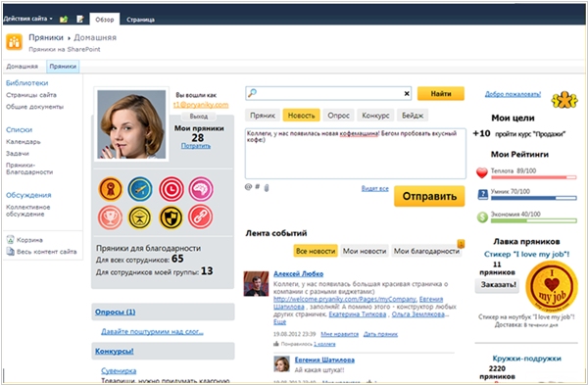Image resolution: width=588 pixels, height=385 pixels.
Task: Select the Пряник post type tab
Action: (263, 116)
